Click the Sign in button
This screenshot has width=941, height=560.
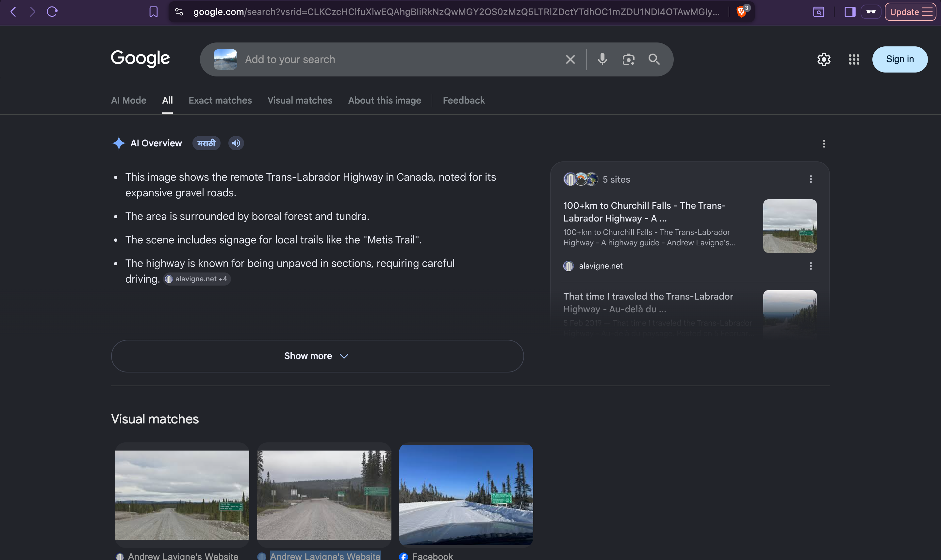coord(900,59)
